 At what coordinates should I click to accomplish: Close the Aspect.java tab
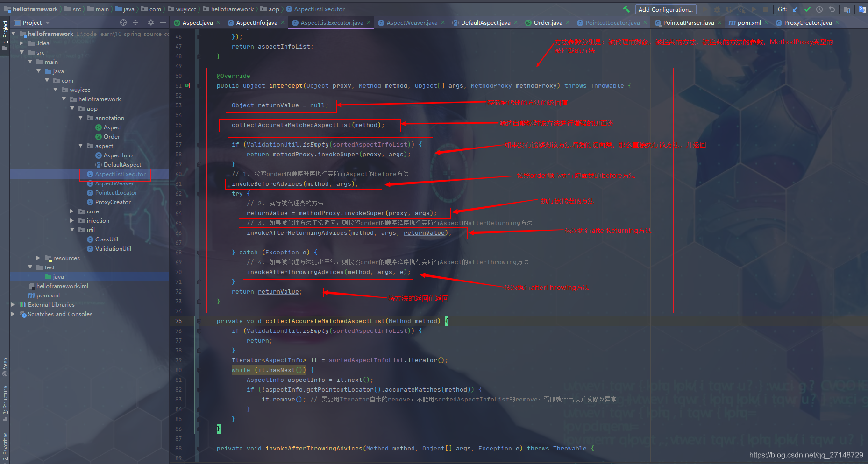coord(218,22)
